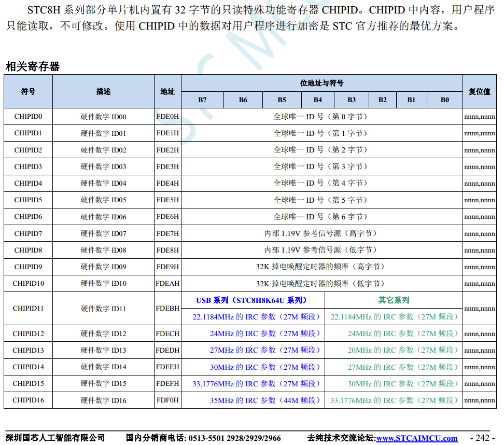Click the 相关寄存器 section heading
The width and height of the screenshot is (504, 445).
[32, 66]
